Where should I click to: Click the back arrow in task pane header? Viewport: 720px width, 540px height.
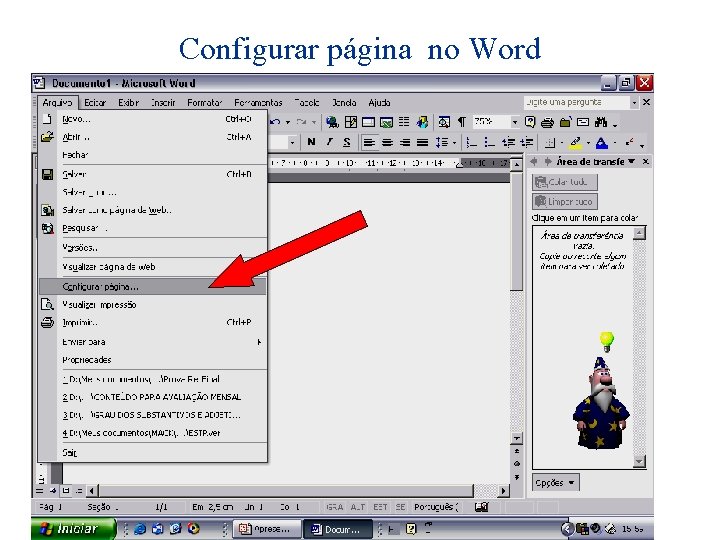click(534, 162)
